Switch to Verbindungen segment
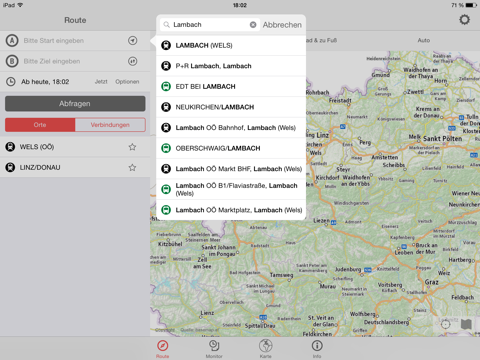The width and height of the screenshot is (480, 360). click(x=110, y=125)
